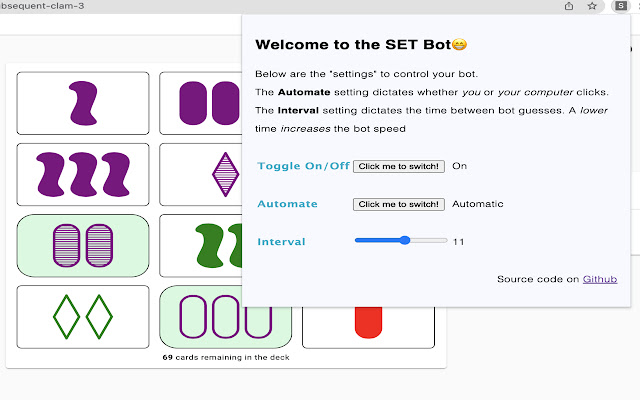The image size is (640, 400).
Task: Pick the three outlined purple ovals card
Action: [225, 317]
